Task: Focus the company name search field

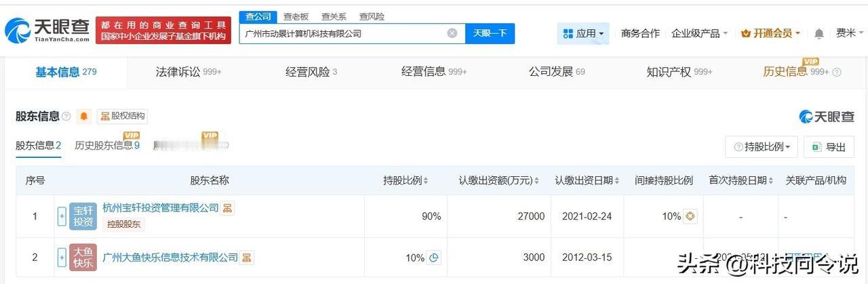Action: tap(352, 33)
